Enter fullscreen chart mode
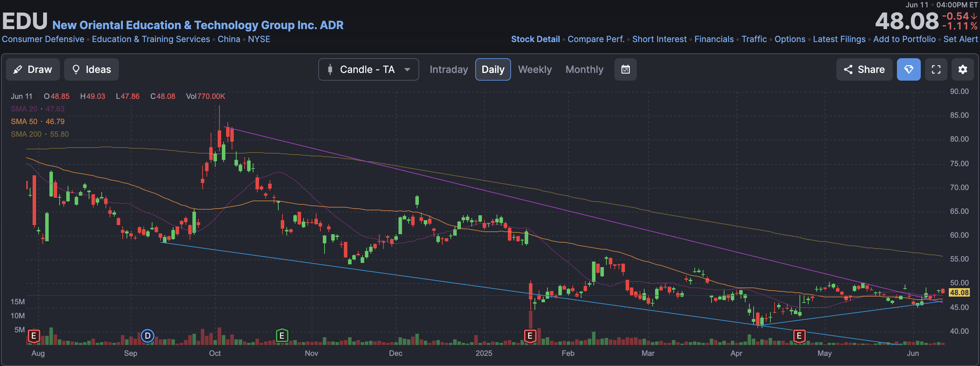The width and height of the screenshot is (980, 366). tap(936, 69)
